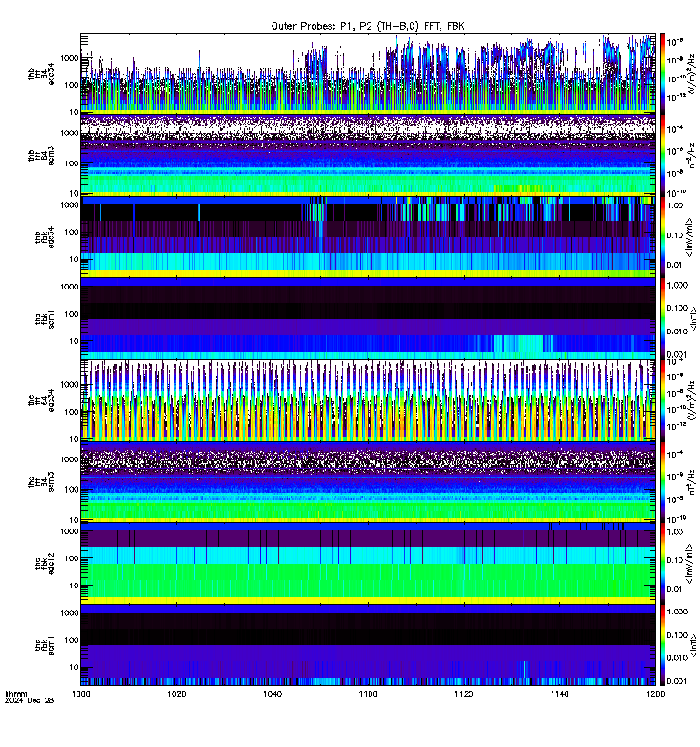Click the 1100 time axis label

(368, 694)
